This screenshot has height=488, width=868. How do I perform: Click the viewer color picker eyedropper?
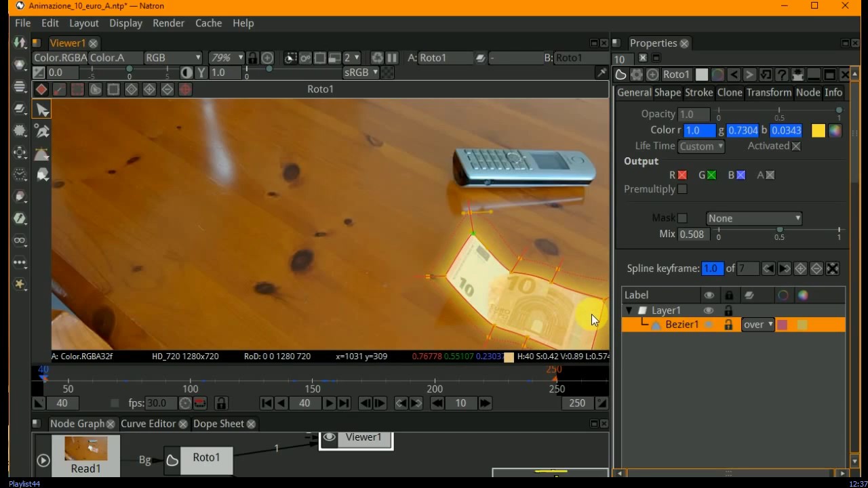coord(601,73)
